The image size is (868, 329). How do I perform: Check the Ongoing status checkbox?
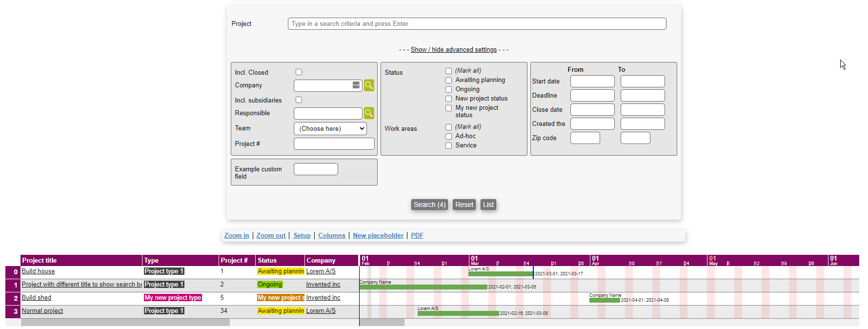coord(448,90)
